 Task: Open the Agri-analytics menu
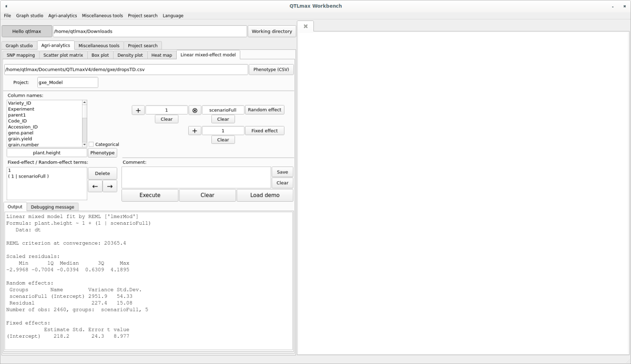point(62,16)
